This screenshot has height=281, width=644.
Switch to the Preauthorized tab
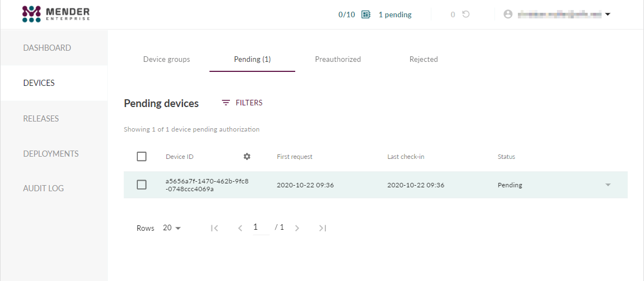[x=338, y=59]
